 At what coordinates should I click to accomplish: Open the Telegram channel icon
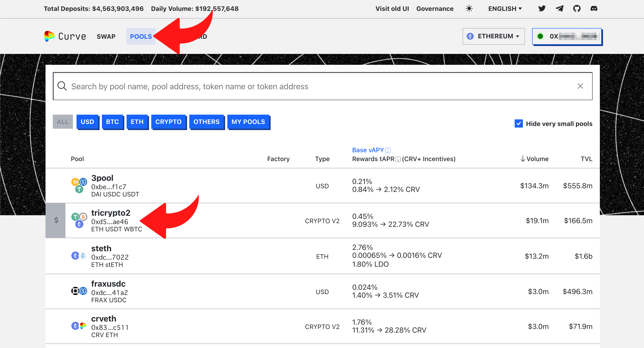click(x=559, y=9)
